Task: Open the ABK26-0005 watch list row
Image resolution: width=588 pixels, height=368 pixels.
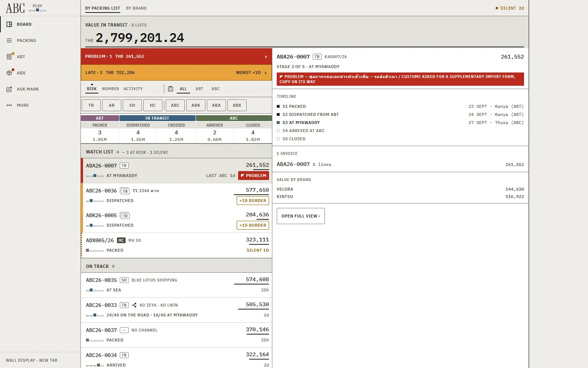Action: click(176, 220)
